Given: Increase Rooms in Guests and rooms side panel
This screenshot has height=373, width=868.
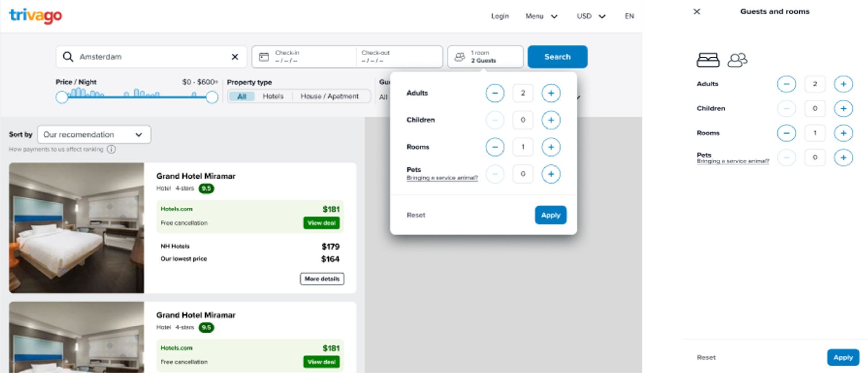Looking at the screenshot, I should [x=843, y=133].
